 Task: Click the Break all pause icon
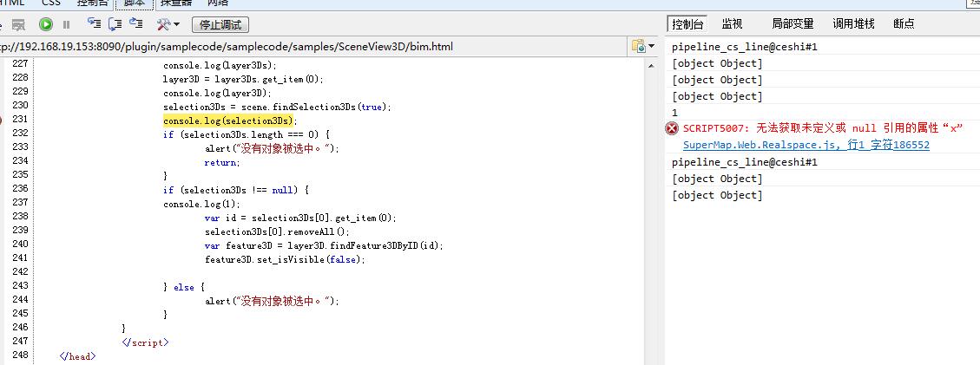pos(66,25)
